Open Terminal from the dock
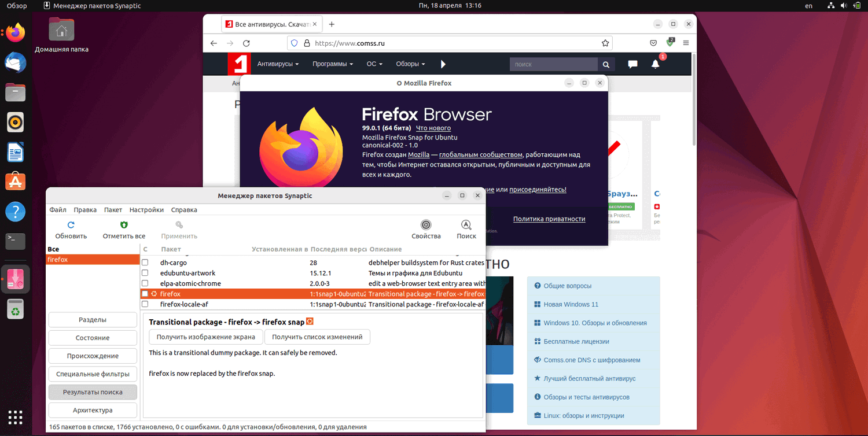 pyautogui.click(x=16, y=241)
